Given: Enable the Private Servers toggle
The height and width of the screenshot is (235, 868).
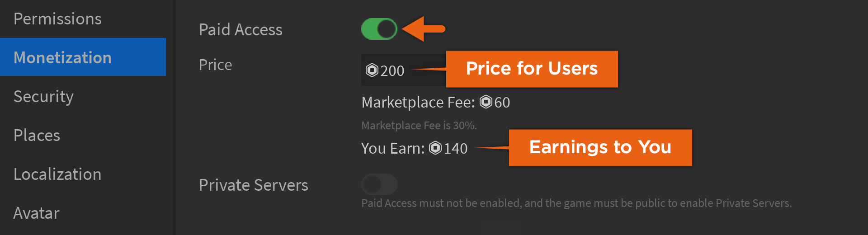Looking at the screenshot, I should point(379,184).
